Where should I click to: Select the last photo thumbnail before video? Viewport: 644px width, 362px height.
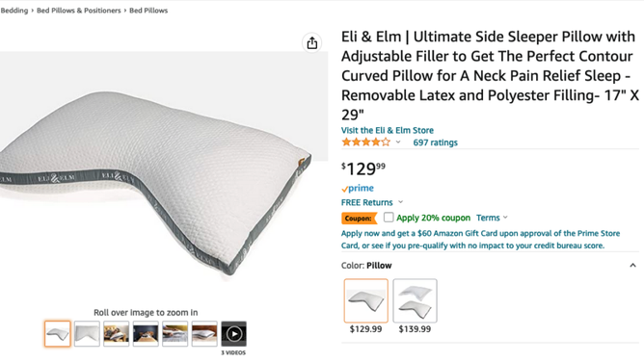(x=204, y=334)
